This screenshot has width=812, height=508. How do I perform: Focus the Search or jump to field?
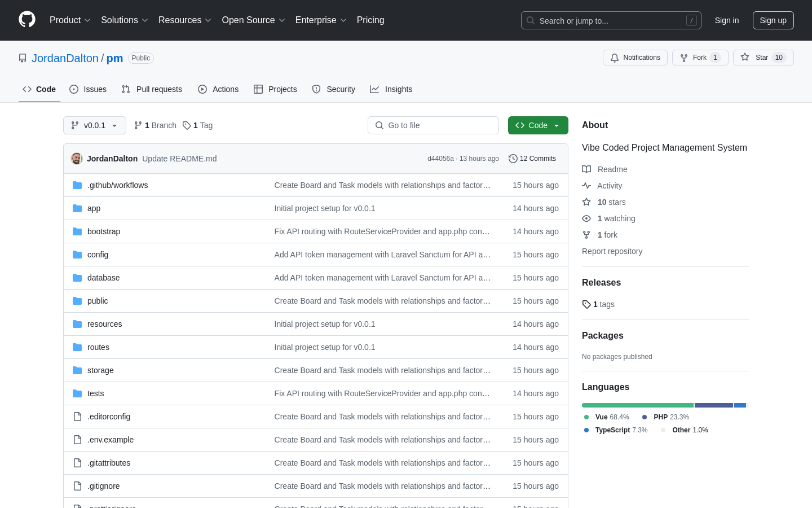(611, 20)
